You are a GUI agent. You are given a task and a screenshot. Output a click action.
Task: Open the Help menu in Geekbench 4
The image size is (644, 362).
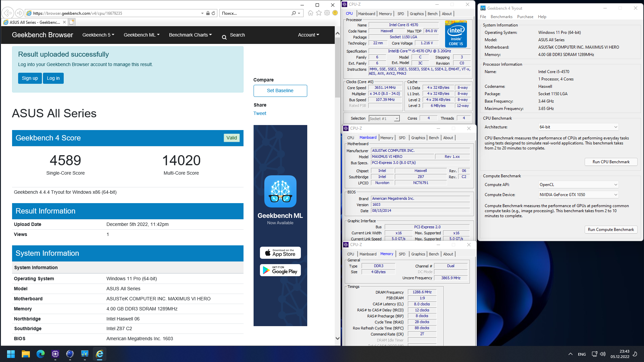click(x=542, y=17)
